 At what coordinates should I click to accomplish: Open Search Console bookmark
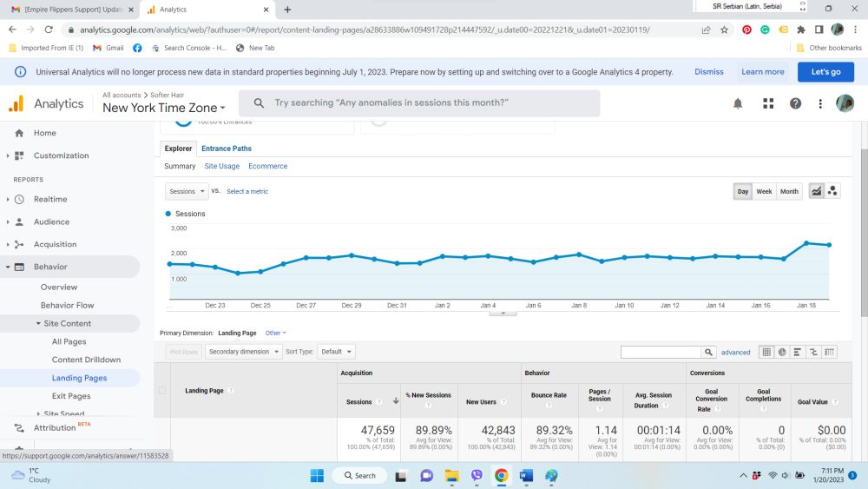click(x=188, y=48)
